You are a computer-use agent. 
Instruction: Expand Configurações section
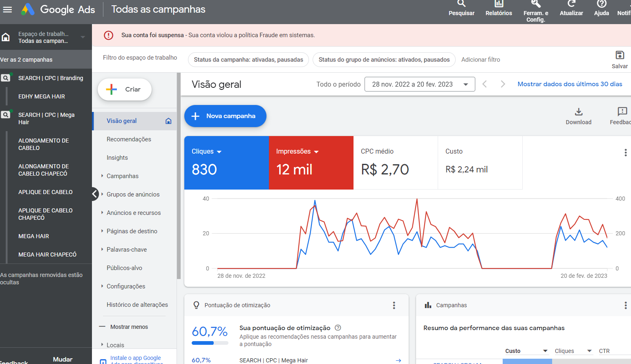point(102,286)
